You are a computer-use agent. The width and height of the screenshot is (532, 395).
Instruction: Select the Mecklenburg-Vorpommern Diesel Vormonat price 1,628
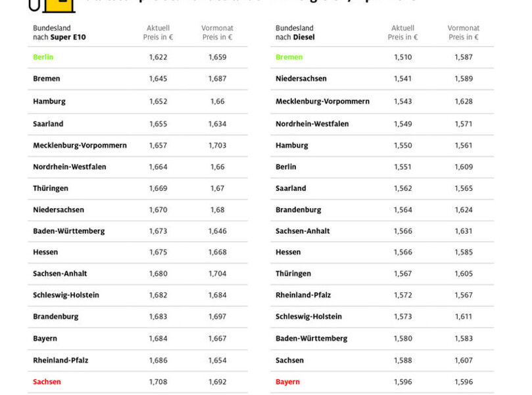coord(464,101)
